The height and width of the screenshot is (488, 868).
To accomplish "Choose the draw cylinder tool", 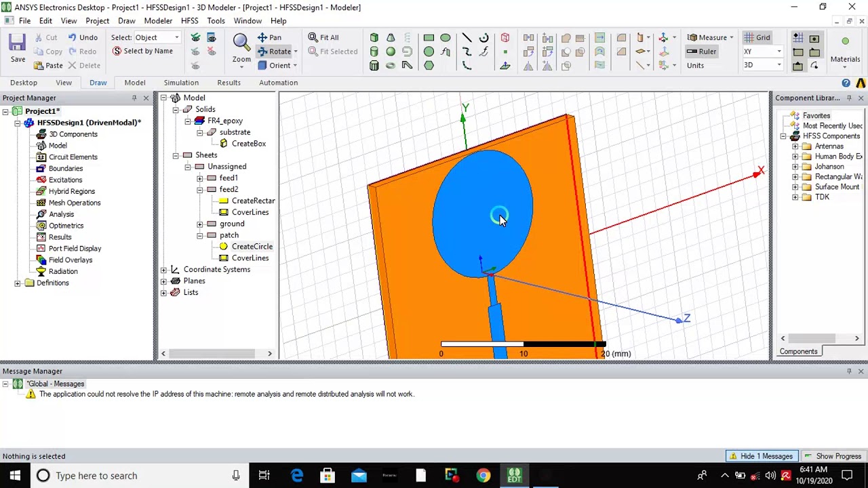I will 374,52.
